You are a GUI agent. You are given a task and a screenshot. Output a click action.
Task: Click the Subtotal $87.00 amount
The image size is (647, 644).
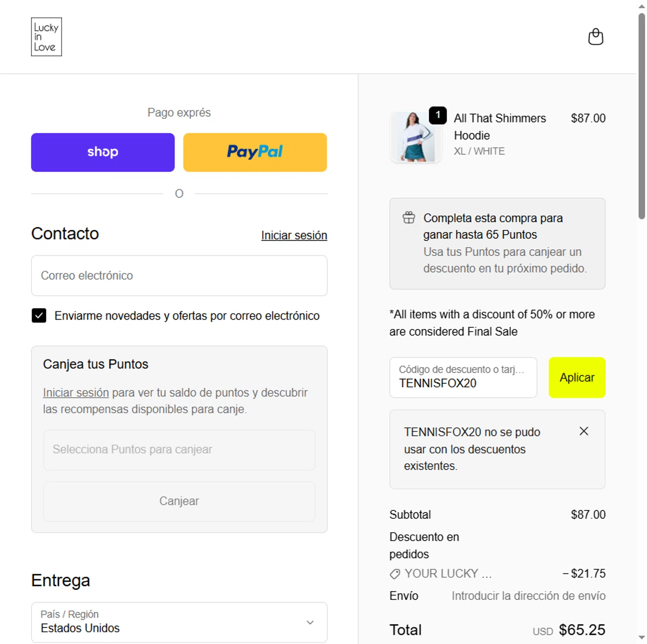[588, 515]
